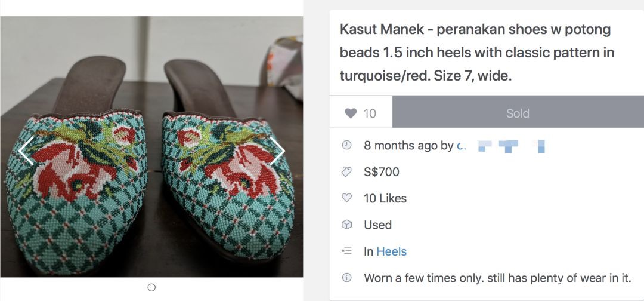Screen dimensions: 644x301
Task: Click the grey Sold button
Action: coord(518,113)
